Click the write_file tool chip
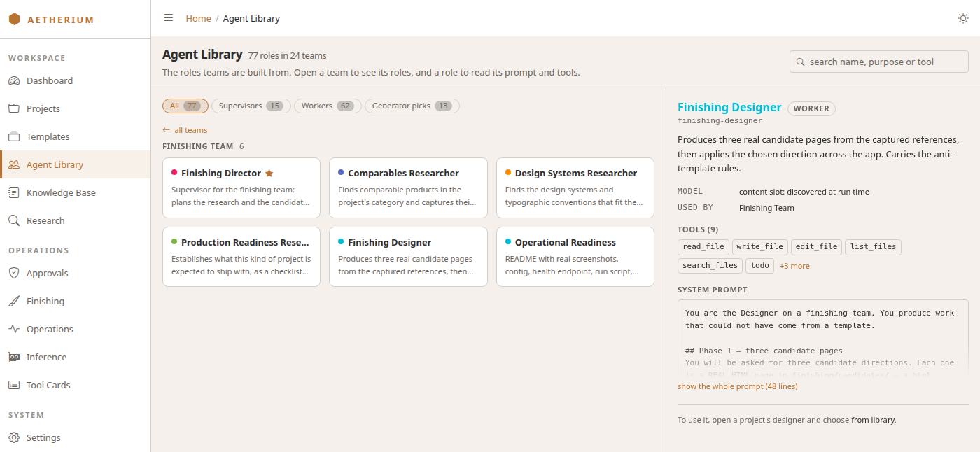 coord(760,247)
